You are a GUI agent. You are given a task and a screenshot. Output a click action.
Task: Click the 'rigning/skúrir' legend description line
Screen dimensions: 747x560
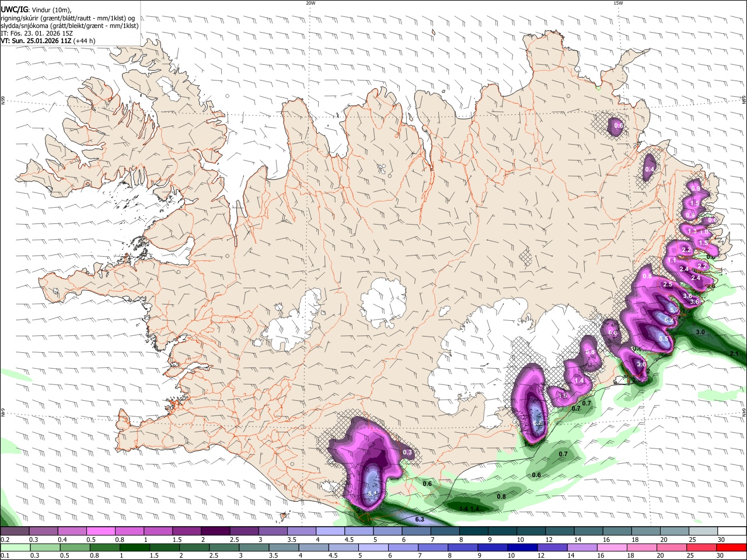click(x=68, y=18)
